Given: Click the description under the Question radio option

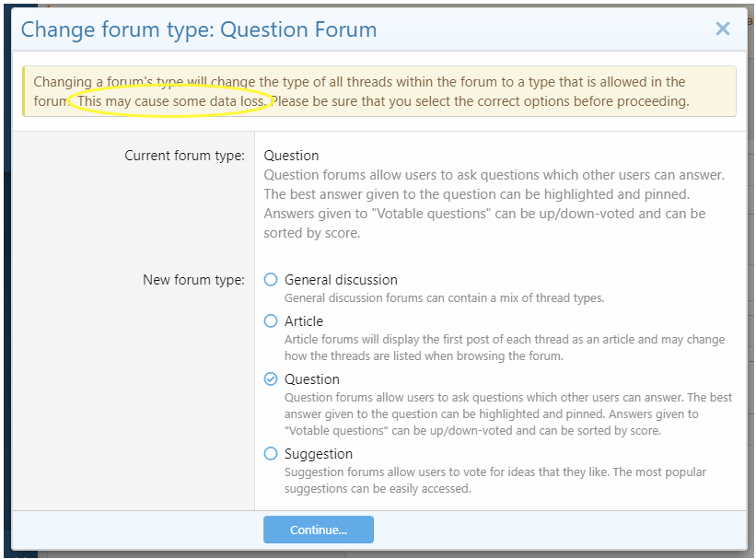Looking at the screenshot, I should 508,414.
